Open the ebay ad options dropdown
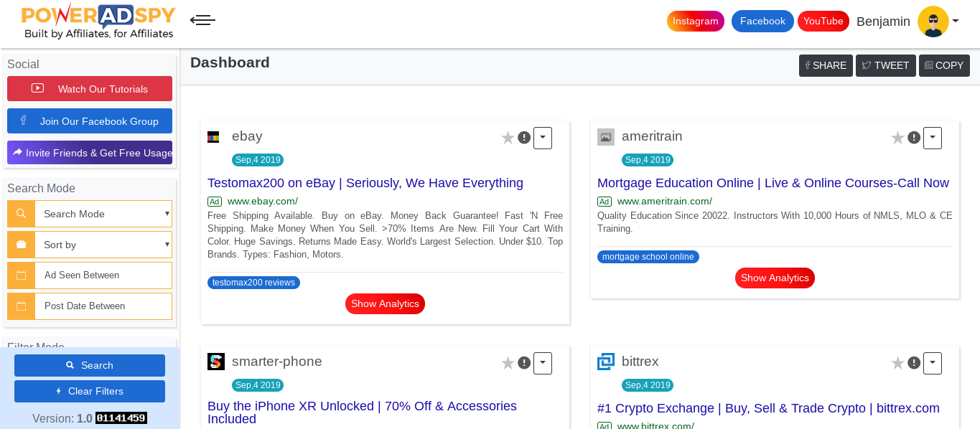Viewport: 980px width, 429px height. click(x=543, y=138)
